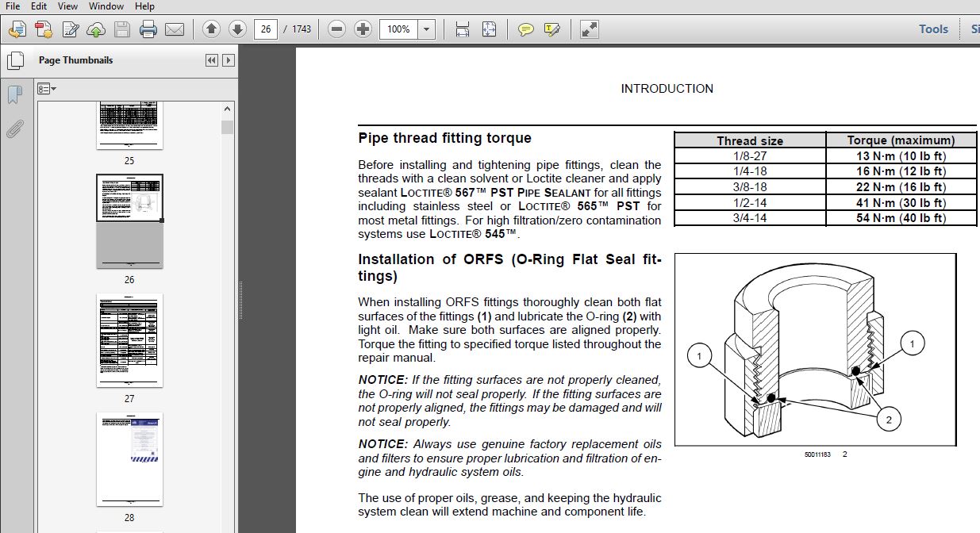Open the thumbnails options dropdown
980x533 pixels.
pyautogui.click(x=48, y=88)
